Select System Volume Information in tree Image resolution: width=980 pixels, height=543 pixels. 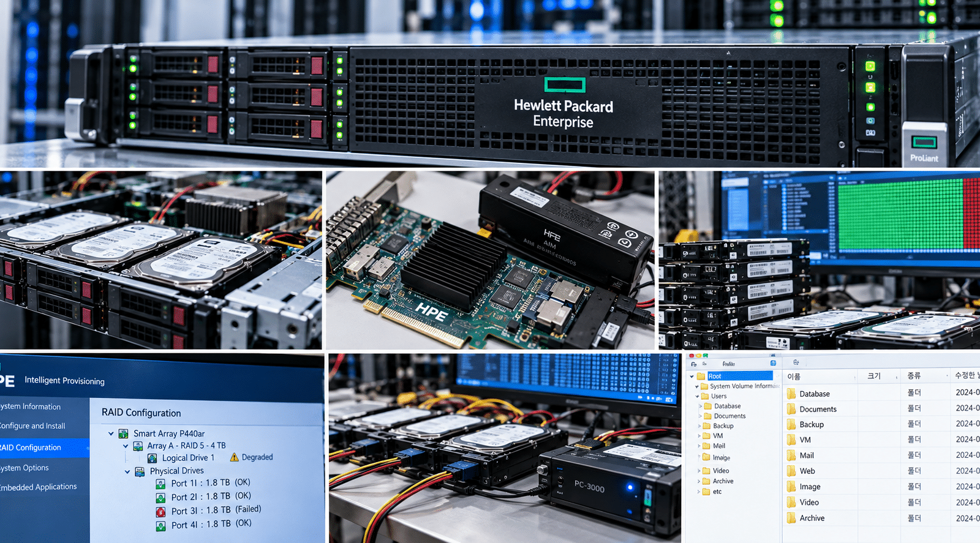point(745,386)
